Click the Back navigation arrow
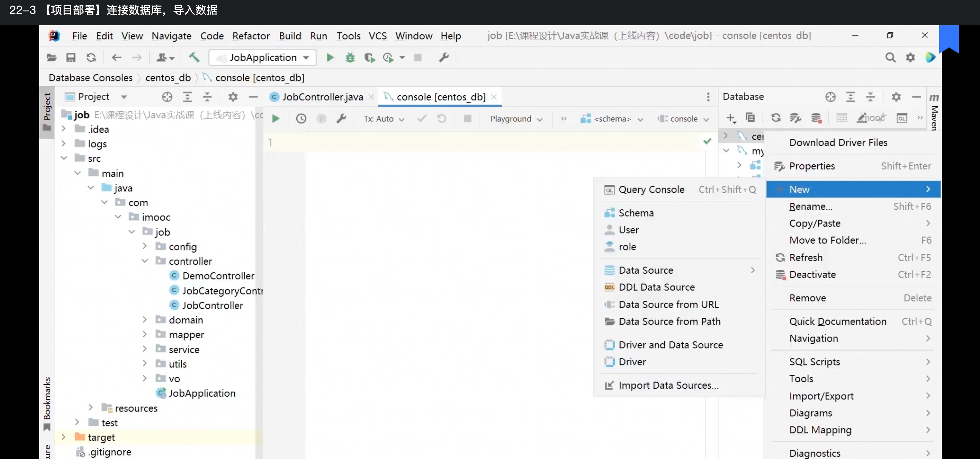This screenshot has width=980, height=459. (116, 58)
